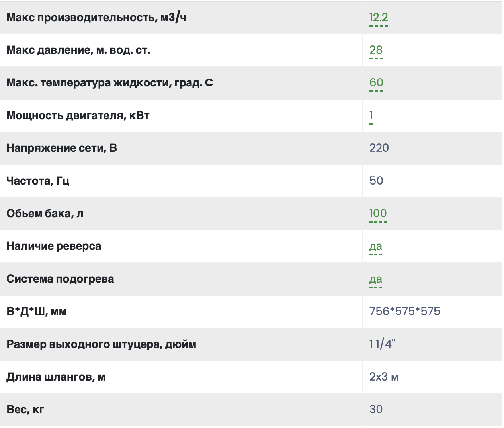Click the green 100 tank volume link

pos(378,214)
